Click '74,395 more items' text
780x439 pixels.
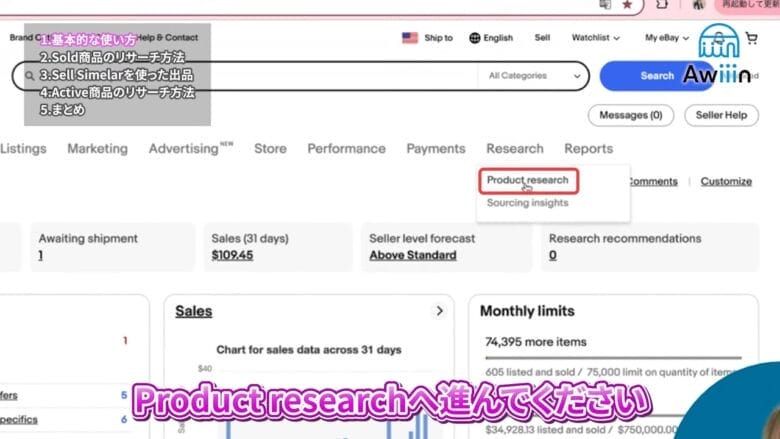click(x=536, y=342)
